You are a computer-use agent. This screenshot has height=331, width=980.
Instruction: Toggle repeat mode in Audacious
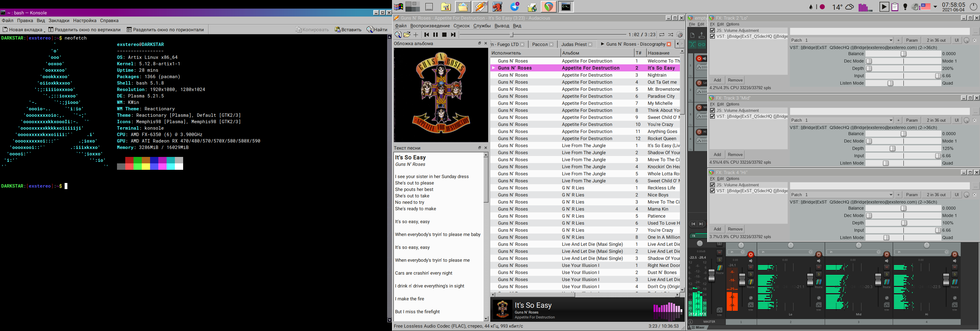click(x=662, y=35)
